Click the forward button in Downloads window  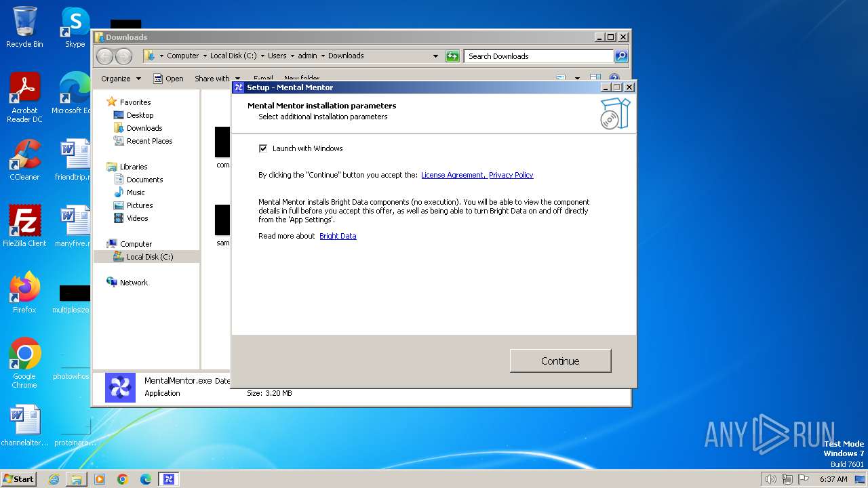(x=123, y=56)
